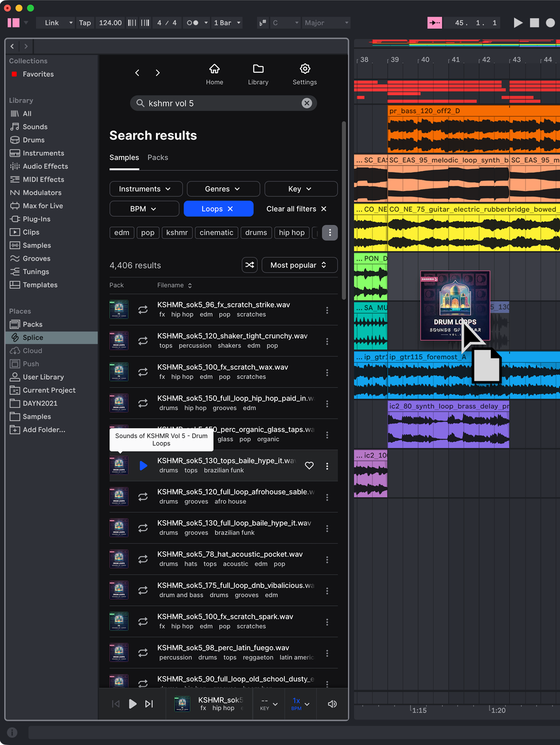Toggle the hip hop tag filter
The width and height of the screenshot is (560, 745).
(292, 232)
